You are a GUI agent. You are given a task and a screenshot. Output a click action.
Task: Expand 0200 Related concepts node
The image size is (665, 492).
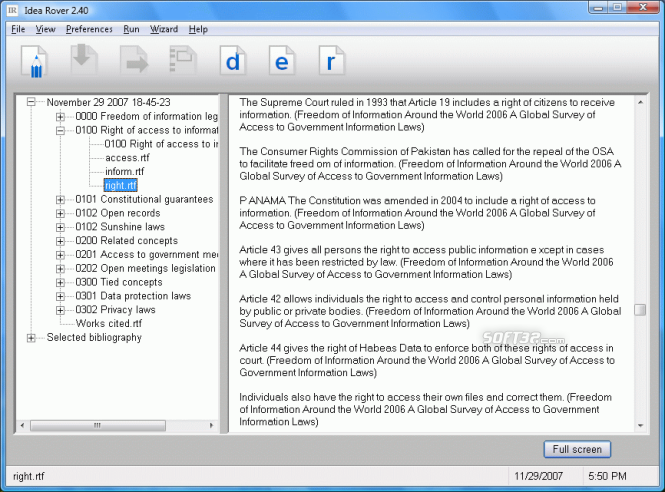click(x=60, y=241)
